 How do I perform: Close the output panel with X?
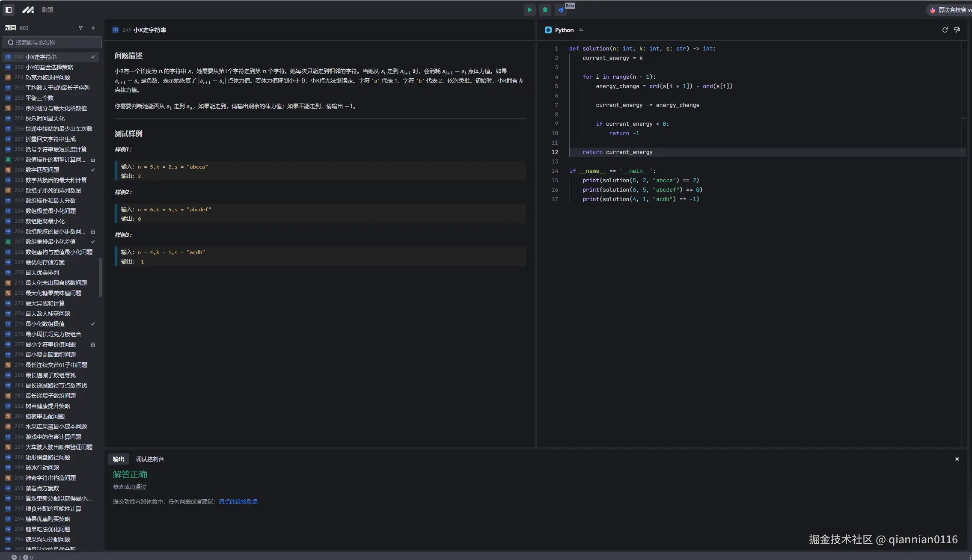(x=957, y=459)
